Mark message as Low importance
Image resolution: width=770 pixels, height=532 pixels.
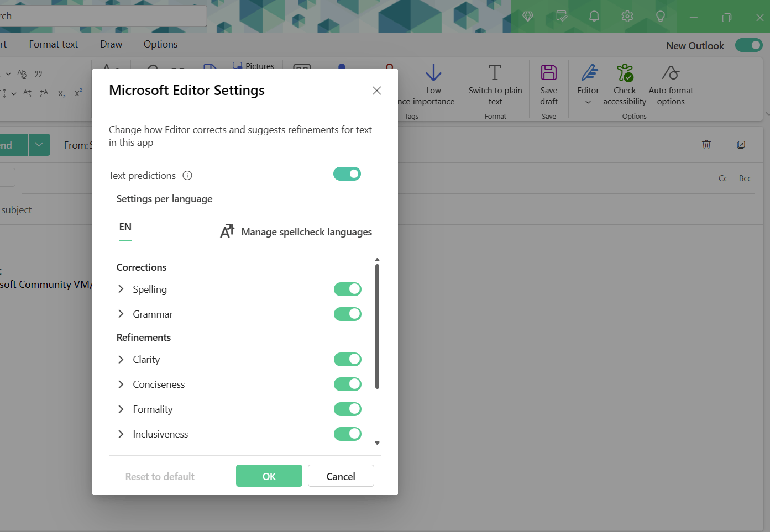point(433,85)
